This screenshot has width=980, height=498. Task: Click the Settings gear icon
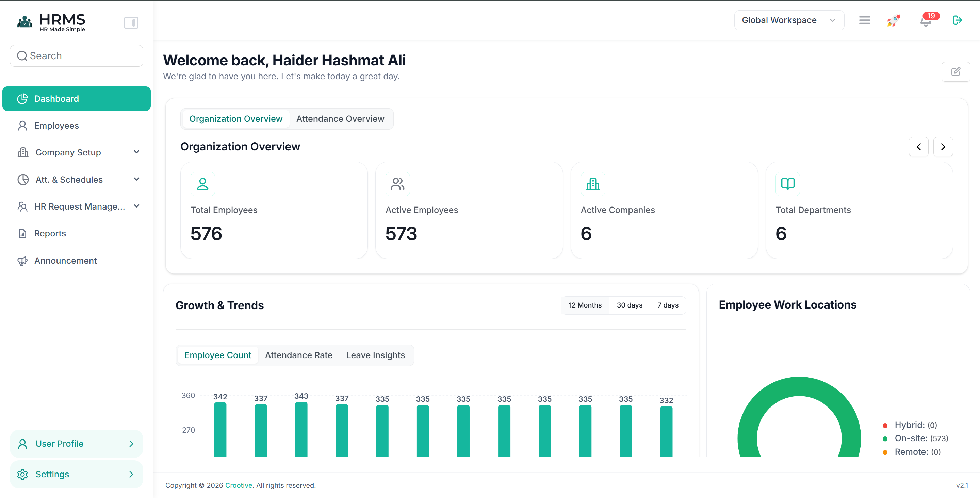pyautogui.click(x=22, y=475)
